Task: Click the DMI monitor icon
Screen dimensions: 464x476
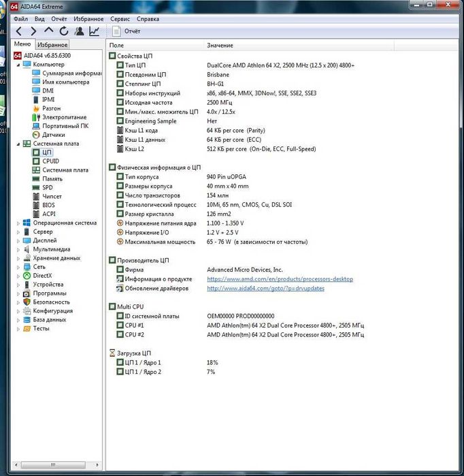Action: [36, 91]
